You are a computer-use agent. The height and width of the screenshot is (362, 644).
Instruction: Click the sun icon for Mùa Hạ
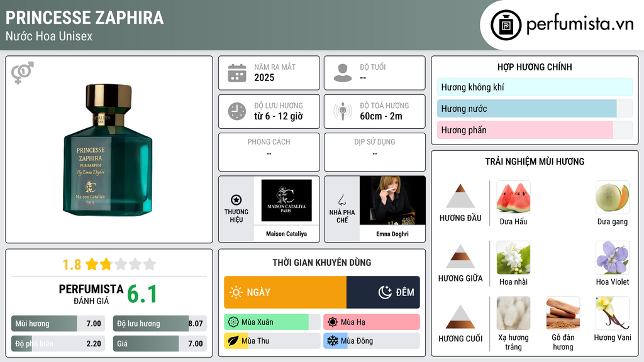pos(333,322)
